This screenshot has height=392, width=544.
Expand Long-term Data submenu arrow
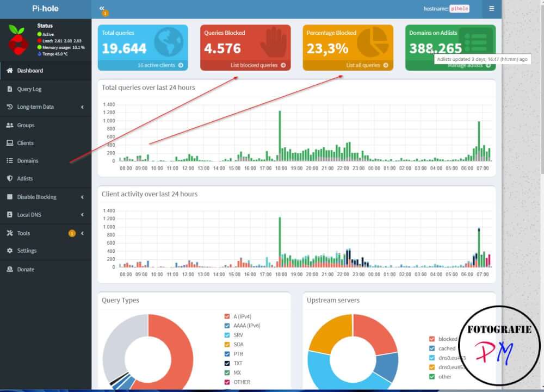pyautogui.click(x=82, y=107)
